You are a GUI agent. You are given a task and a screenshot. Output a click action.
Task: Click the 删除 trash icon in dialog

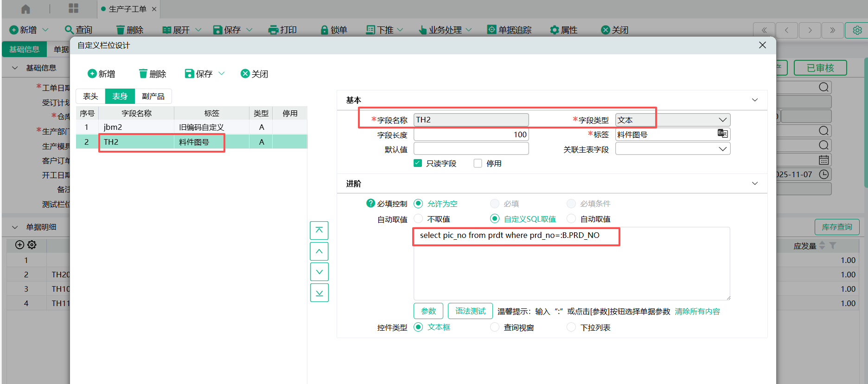143,74
